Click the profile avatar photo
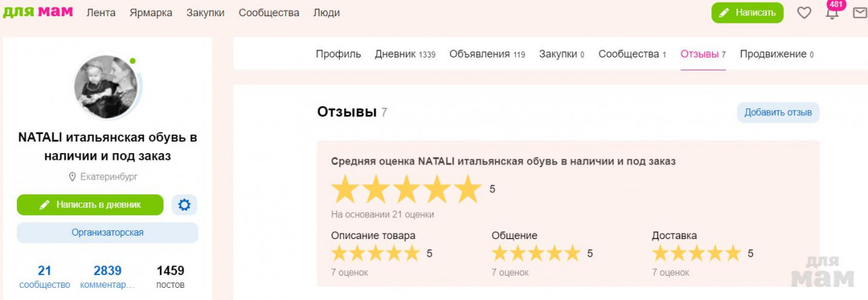Screen dimensions: 868x300 click(x=106, y=86)
